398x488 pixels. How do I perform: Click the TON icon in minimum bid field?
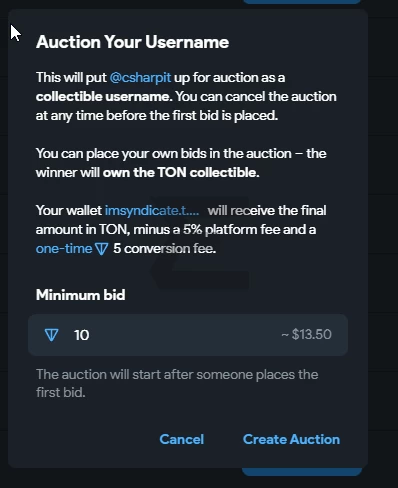[51, 335]
